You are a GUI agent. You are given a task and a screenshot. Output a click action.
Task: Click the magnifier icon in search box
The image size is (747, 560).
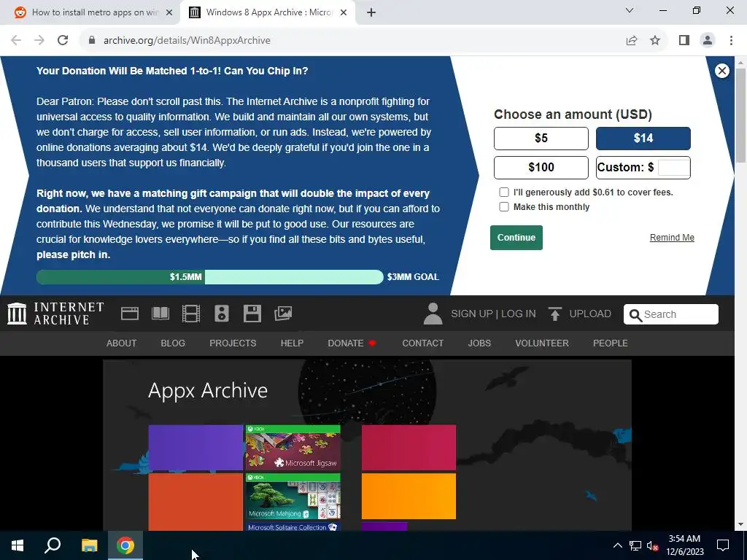635,315
